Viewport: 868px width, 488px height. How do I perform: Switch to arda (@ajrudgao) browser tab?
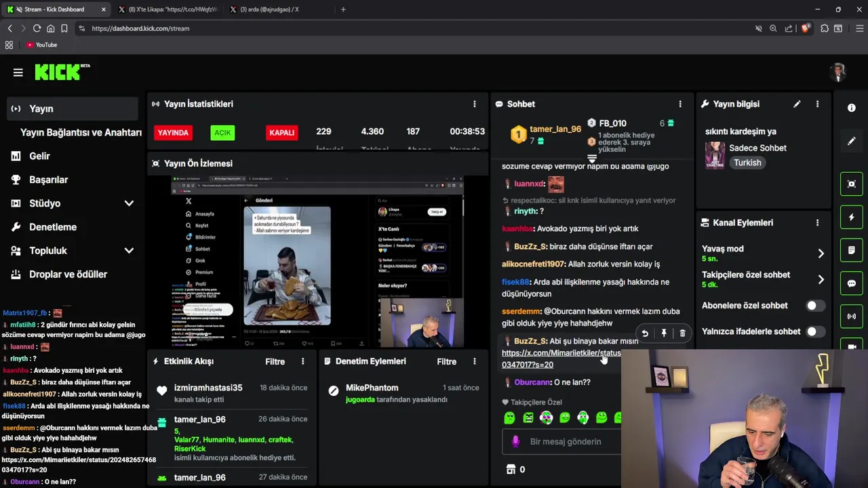279,9
